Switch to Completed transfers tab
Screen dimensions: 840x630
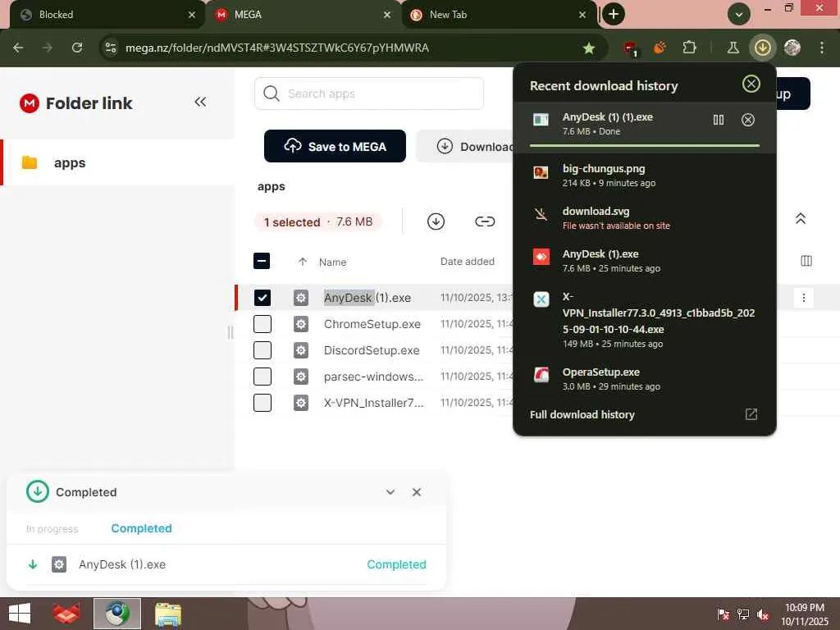point(141,528)
